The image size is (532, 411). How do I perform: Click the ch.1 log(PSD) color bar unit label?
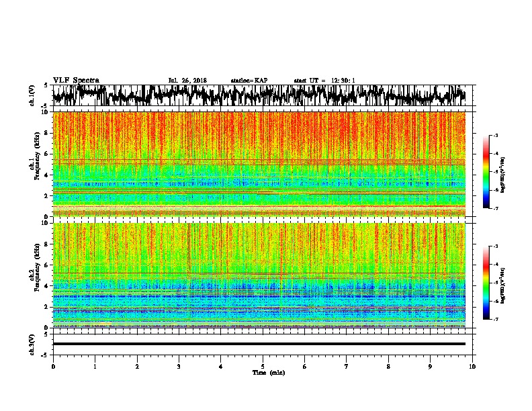503,175
